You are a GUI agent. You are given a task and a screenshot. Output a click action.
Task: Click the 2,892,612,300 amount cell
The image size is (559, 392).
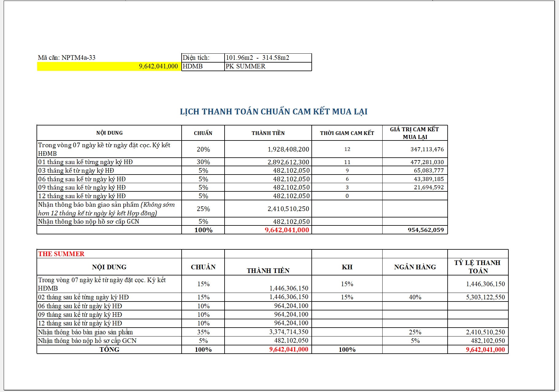pyautogui.click(x=288, y=162)
